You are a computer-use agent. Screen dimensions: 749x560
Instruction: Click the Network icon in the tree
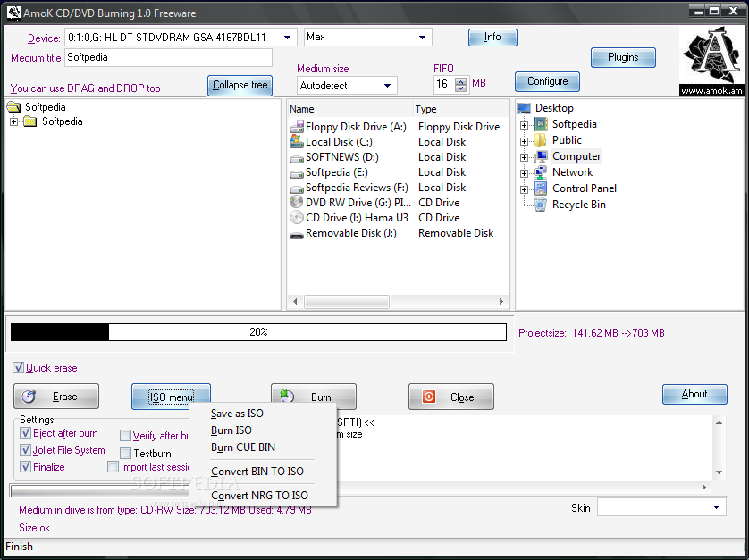tap(541, 171)
